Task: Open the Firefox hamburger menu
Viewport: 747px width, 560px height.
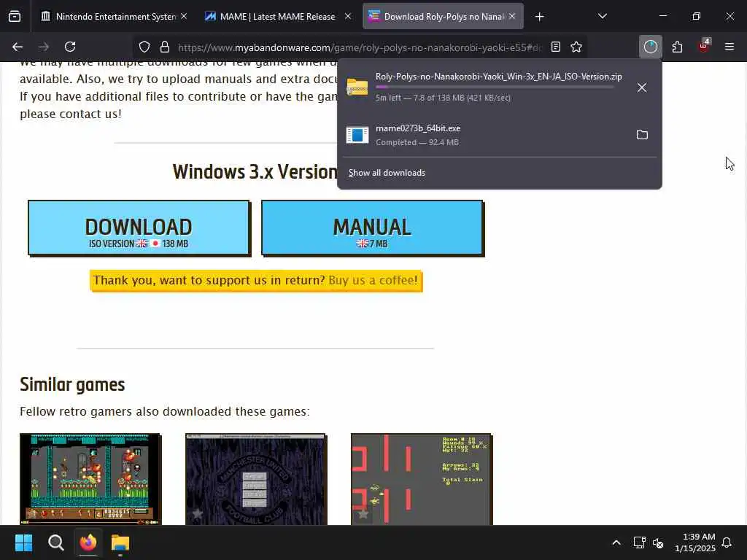Action: (x=729, y=47)
